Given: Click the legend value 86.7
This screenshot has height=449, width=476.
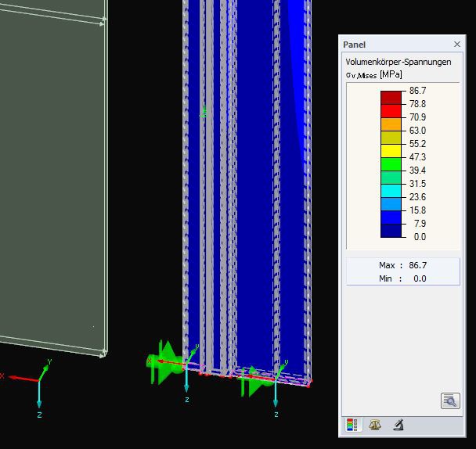Looking at the screenshot, I should click(x=418, y=91).
